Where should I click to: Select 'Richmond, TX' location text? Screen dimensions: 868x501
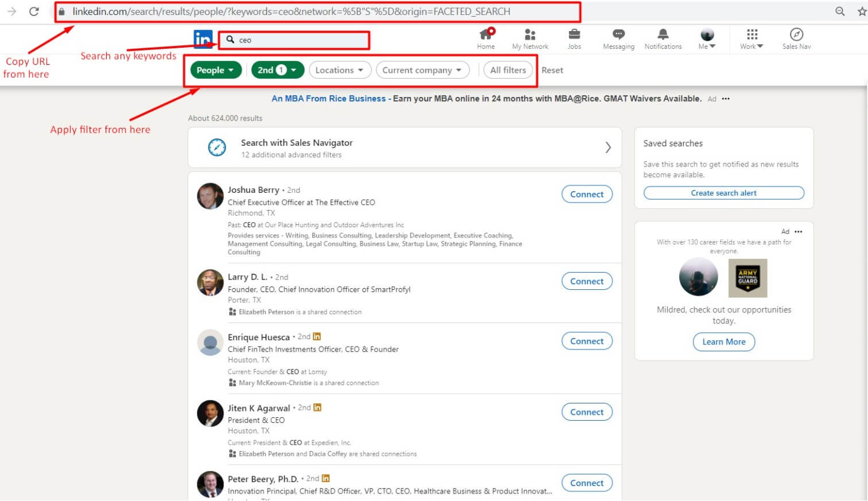(251, 213)
